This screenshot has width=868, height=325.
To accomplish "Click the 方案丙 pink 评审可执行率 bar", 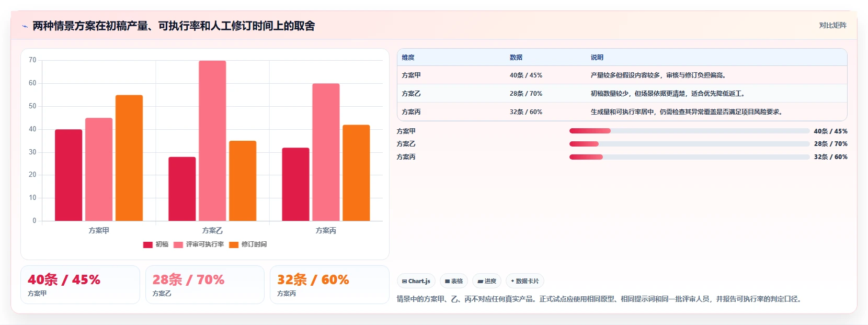I will [x=326, y=152].
